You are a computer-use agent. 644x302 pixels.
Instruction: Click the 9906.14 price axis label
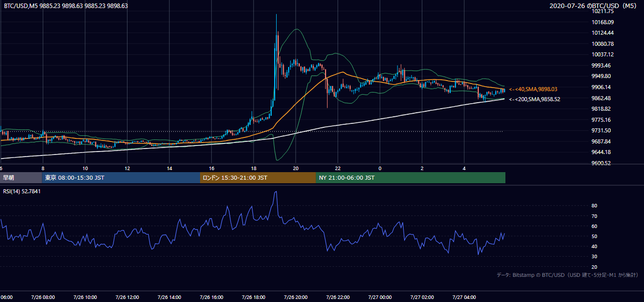[601, 87]
